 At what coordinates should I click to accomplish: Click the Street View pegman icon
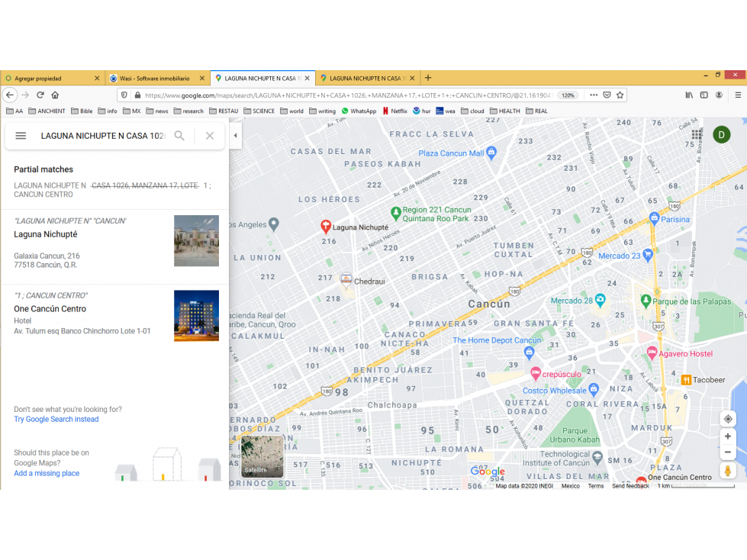[728, 471]
